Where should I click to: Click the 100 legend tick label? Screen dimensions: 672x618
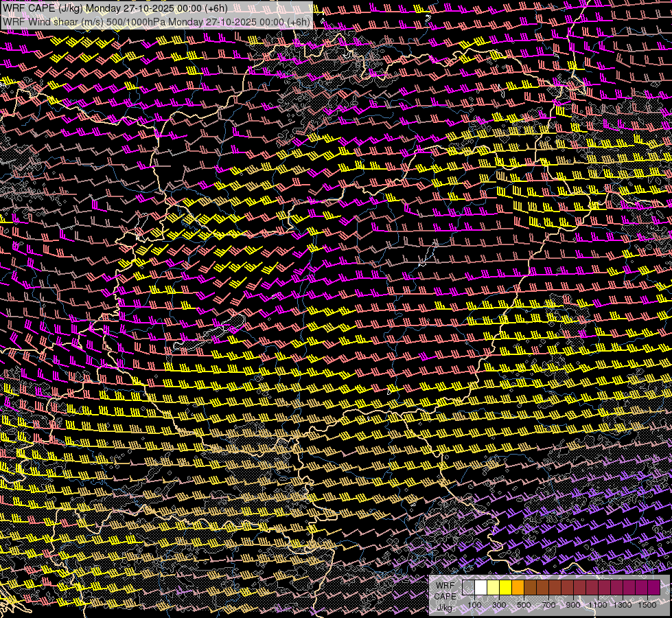point(474,605)
